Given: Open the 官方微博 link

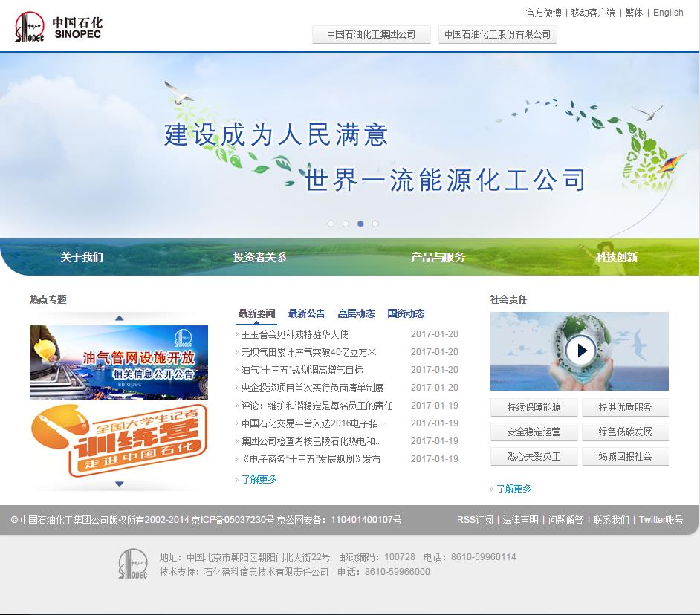Looking at the screenshot, I should 543,13.
